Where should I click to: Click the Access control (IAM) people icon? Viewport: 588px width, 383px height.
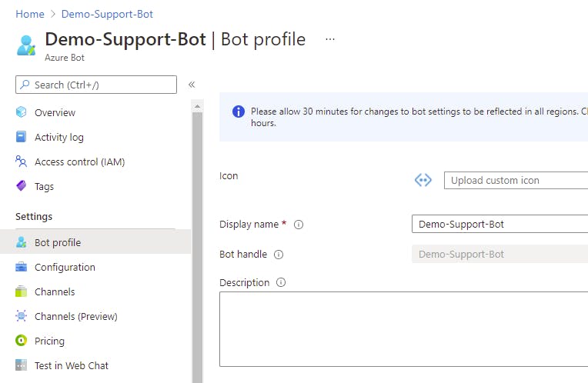(x=22, y=162)
